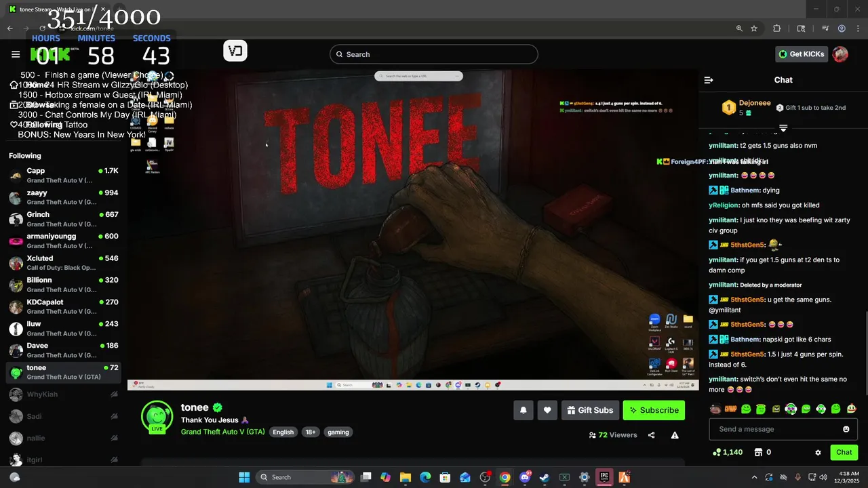
Task: Select the headphones green emote
Action: coord(791,409)
